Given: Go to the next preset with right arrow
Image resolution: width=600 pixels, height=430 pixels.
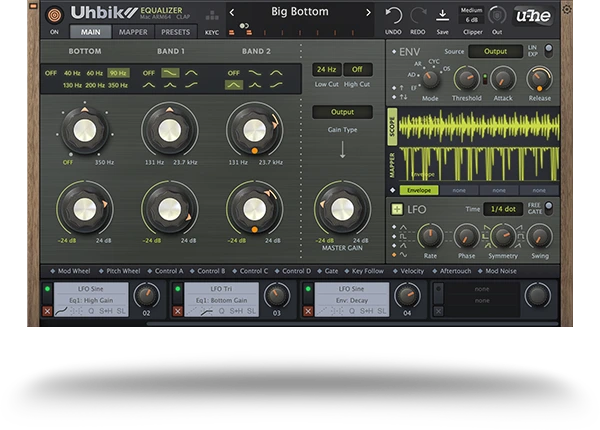Looking at the screenshot, I should [368, 13].
